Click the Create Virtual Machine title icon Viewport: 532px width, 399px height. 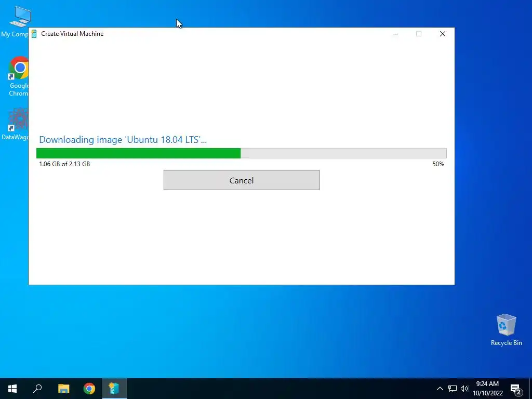[34, 34]
